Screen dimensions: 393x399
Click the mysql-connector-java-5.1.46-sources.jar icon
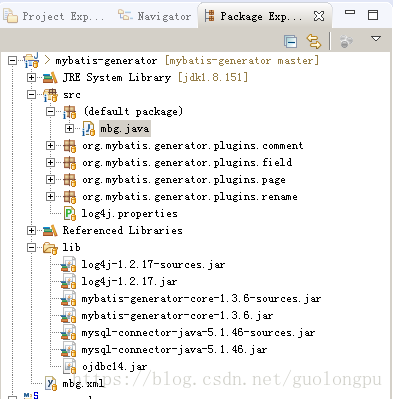click(x=69, y=333)
